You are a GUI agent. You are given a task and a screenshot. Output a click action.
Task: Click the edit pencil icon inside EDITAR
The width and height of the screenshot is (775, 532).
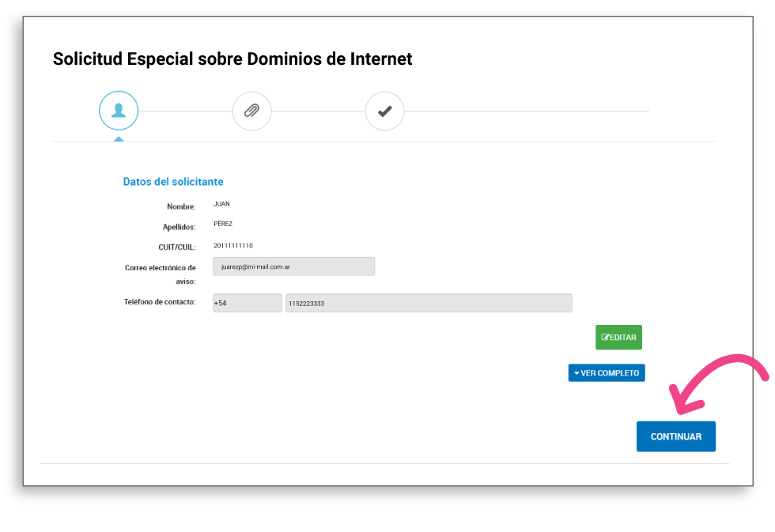[x=606, y=337]
